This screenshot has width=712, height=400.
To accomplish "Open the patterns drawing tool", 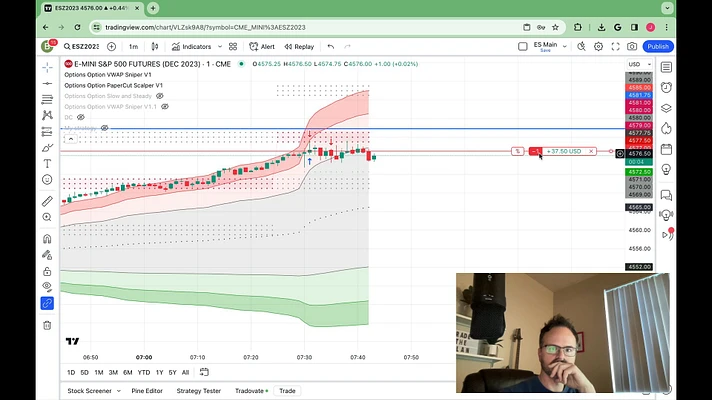I will pyautogui.click(x=47, y=115).
